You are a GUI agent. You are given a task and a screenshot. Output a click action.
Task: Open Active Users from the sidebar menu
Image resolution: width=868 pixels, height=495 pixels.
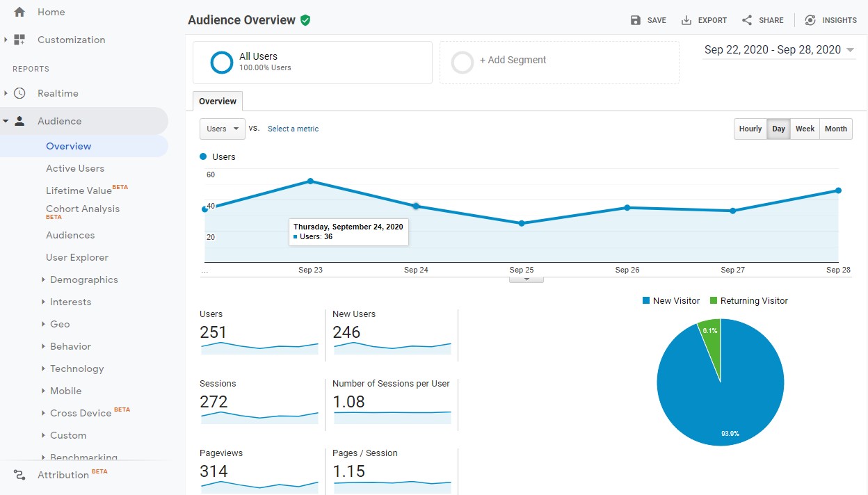(x=75, y=168)
